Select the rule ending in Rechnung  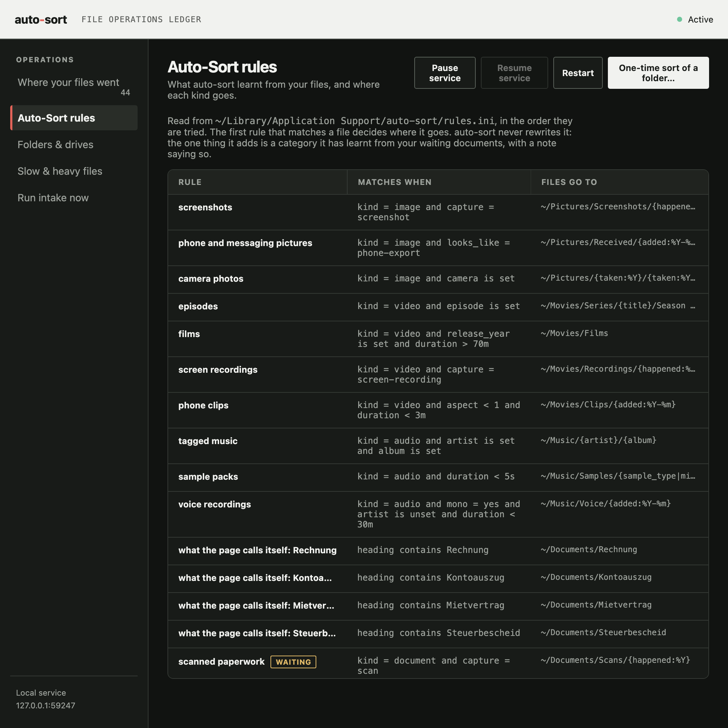pyautogui.click(x=257, y=550)
